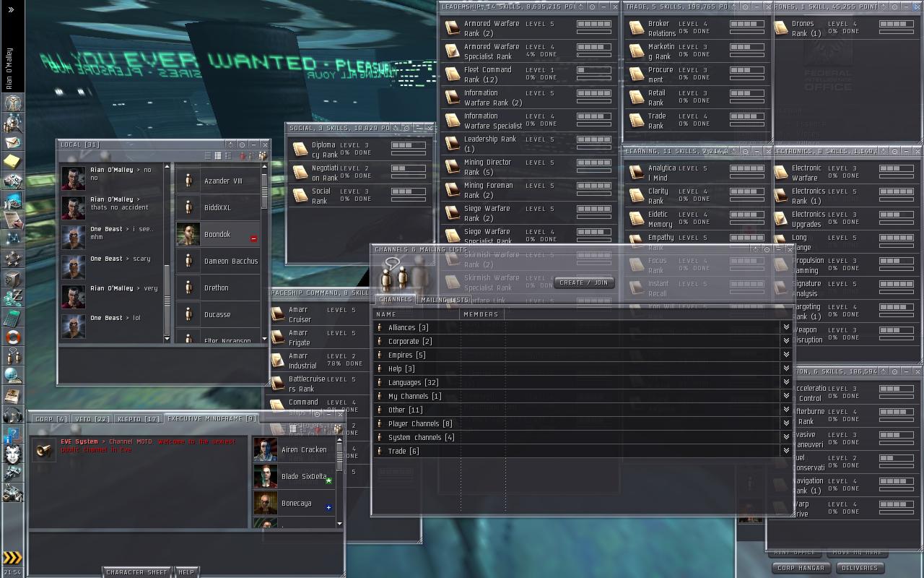Click the CREATE / JOIN button
Screen dimensions: 924x578
click(584, 282)
